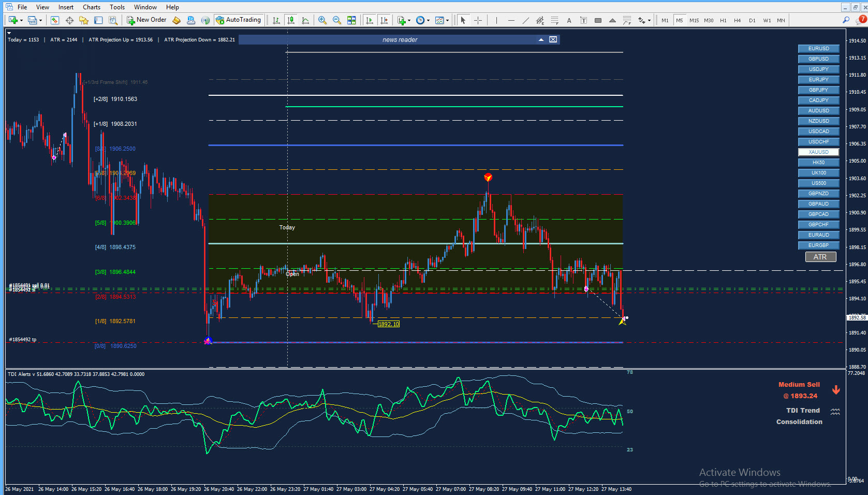Image resolution: width=868 pixels, height=495 pixels.
Task: Open the Insert menu
Action: click(x=66, y=7)
